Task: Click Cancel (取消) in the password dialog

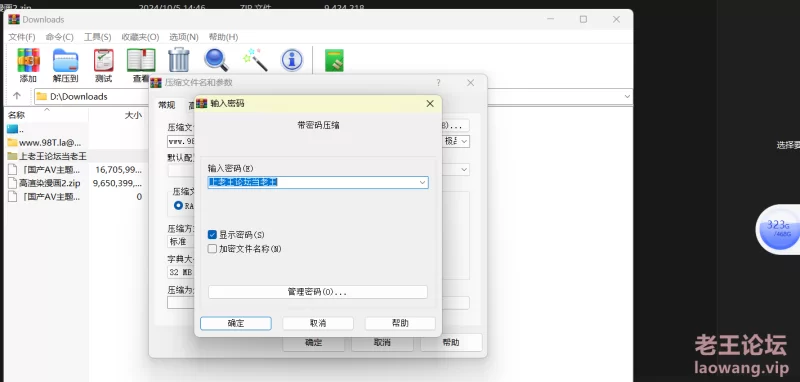Action: click(318, 323)
